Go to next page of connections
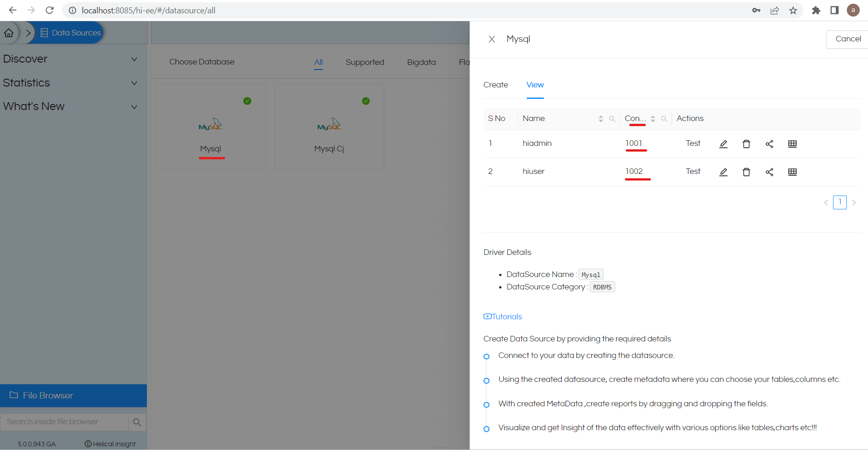 pyautogui.click(x=854, y=202)
